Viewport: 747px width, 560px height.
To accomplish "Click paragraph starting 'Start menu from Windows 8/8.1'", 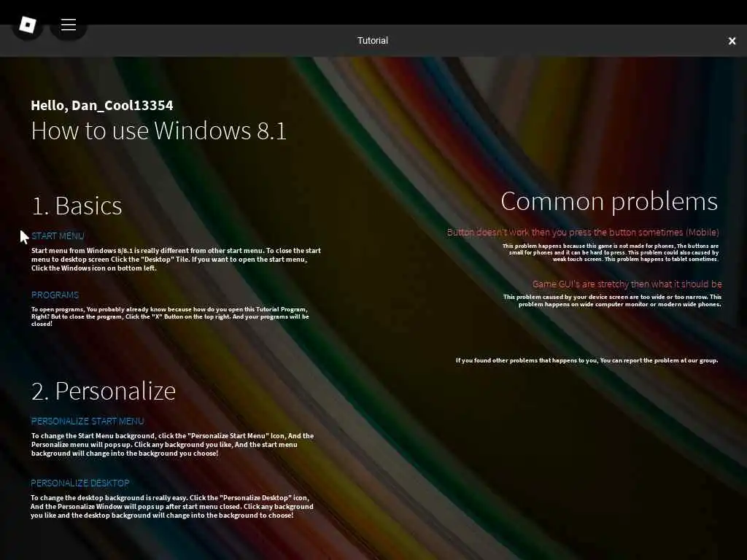I will tap(176, 259).
